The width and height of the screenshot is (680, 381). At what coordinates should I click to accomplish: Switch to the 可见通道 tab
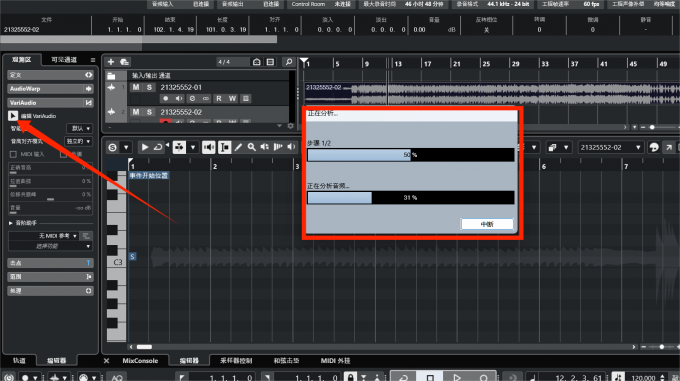(x=64, y=60)
